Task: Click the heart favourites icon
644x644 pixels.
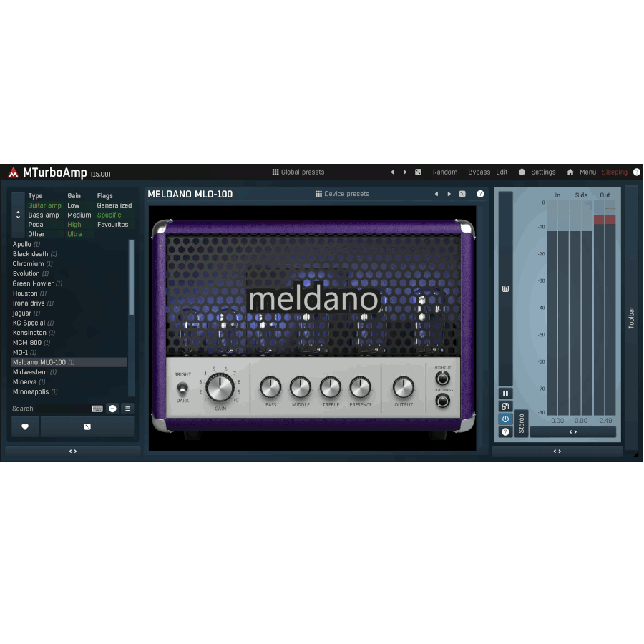Action: click(25, 426)
